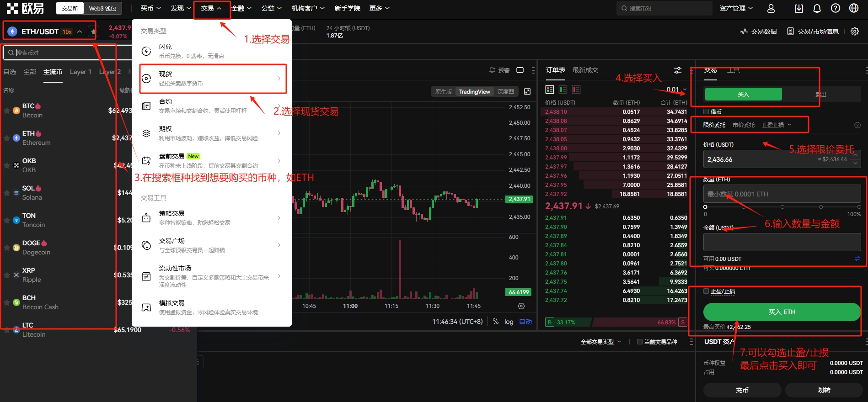Click the order book filter settings icon
This screenshot has width=868, height=402.
click(x=677, y=70)
